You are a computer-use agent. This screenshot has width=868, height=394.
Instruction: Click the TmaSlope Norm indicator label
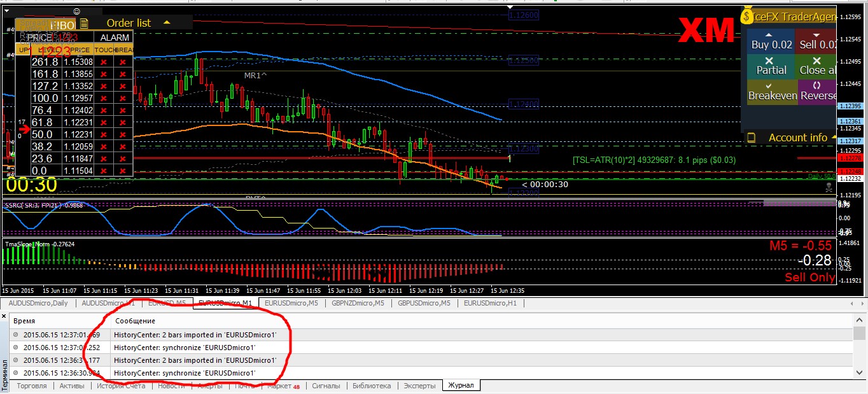(39, 244)
